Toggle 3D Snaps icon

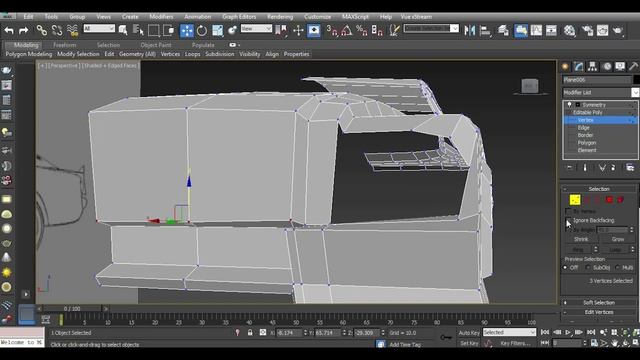(x=332, y=31)
